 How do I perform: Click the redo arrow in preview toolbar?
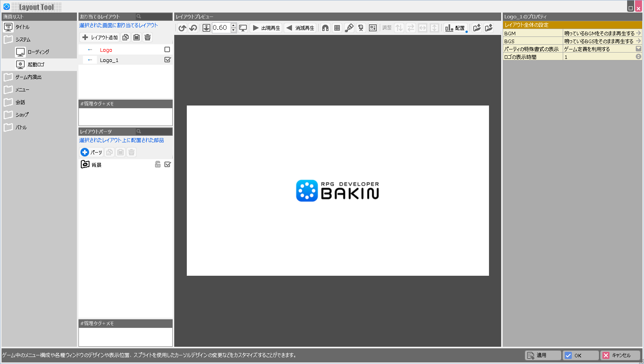[193, 28]
